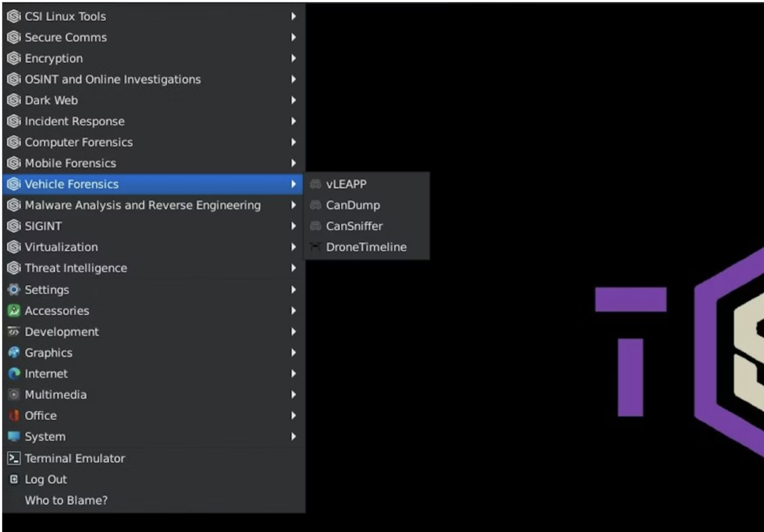Screen dimensions: 764x532
Task: Open the Terminal Emulator
Action: (154, 458)
